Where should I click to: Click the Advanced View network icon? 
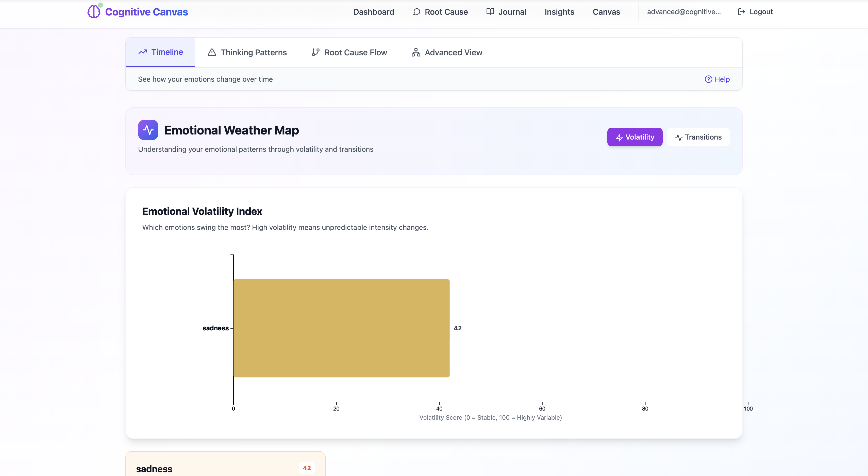coord(416,53)
